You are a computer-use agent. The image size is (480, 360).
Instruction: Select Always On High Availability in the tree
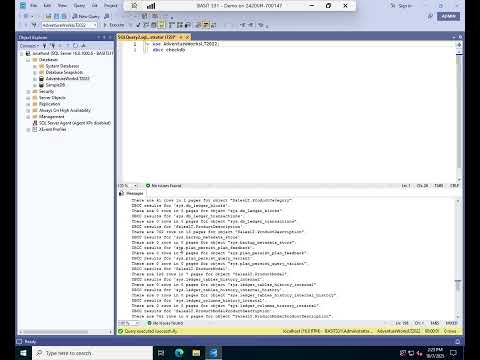(x=65, y=110)
